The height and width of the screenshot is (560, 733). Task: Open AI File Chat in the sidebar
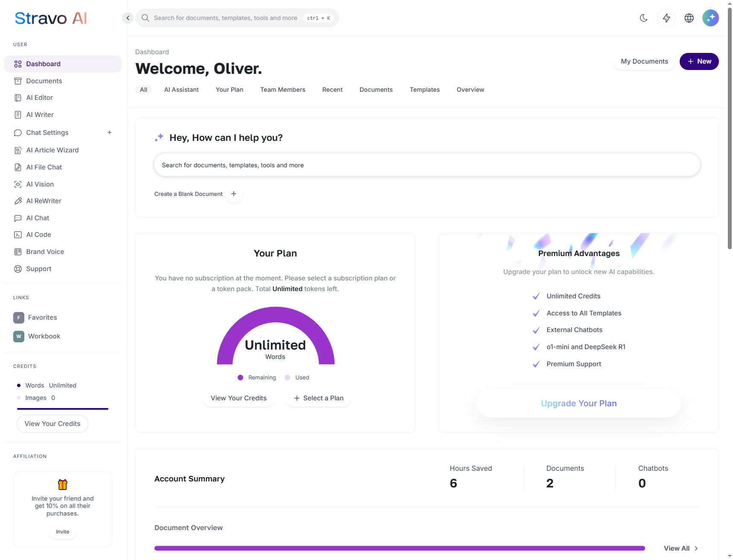(x=44, y=167)
